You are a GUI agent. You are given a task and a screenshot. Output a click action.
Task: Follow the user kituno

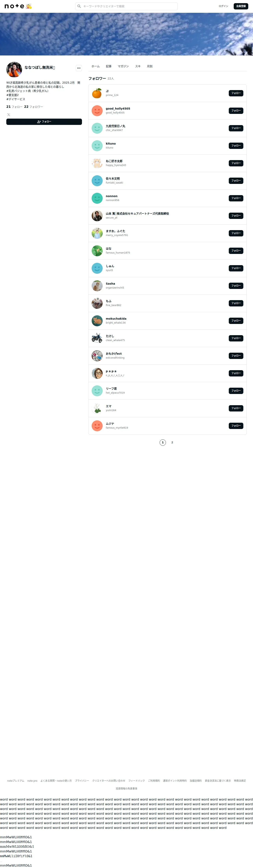tap(236, 146)
